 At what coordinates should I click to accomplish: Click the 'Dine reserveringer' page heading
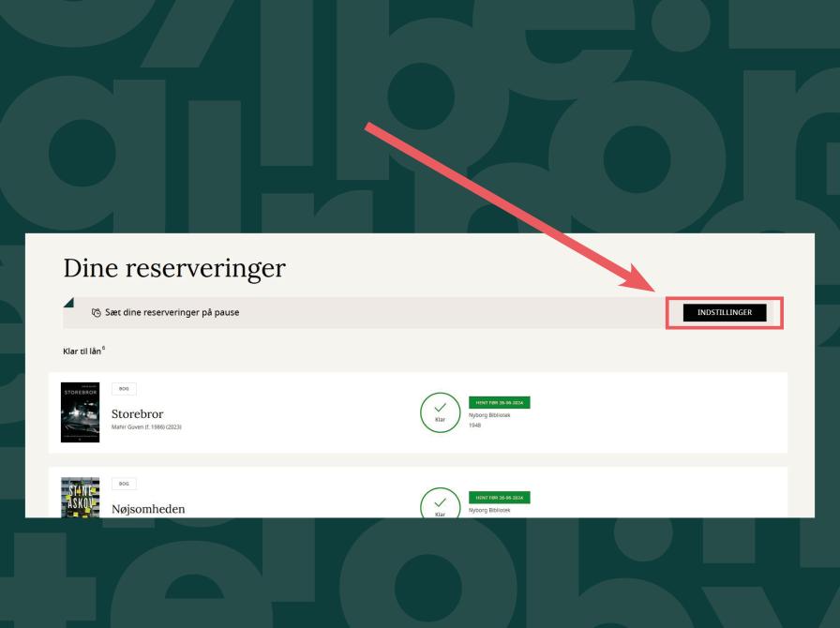(173, 267)
